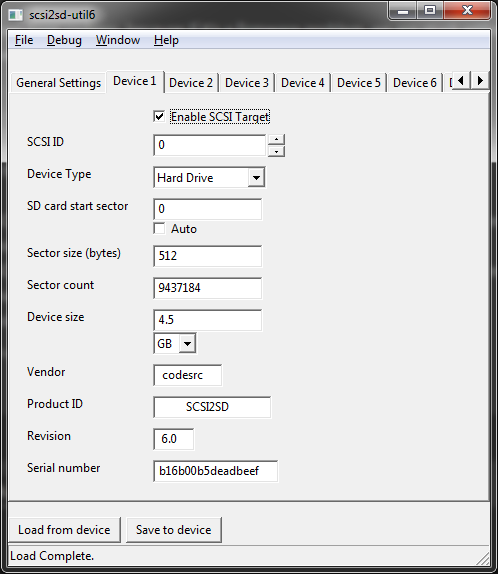Open the Device Type dropdown
The height and width of the screenshot is (574, 498).
pyautogui.click(x=256, y=178)
